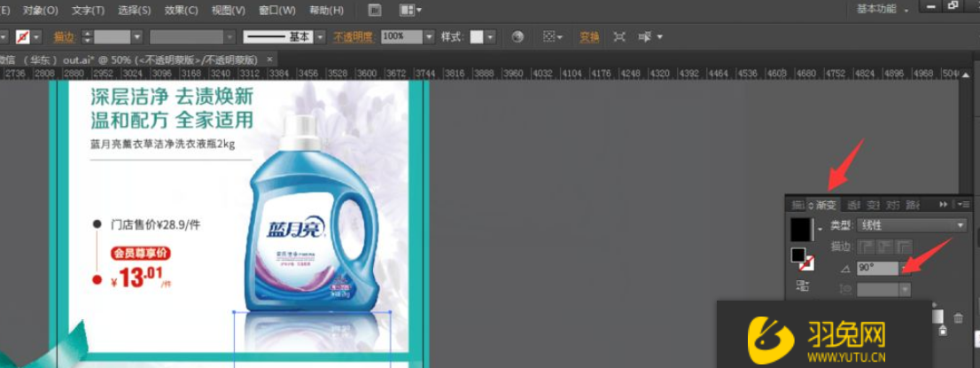Click the reverse gradient icon

click(x=803, y=286)
